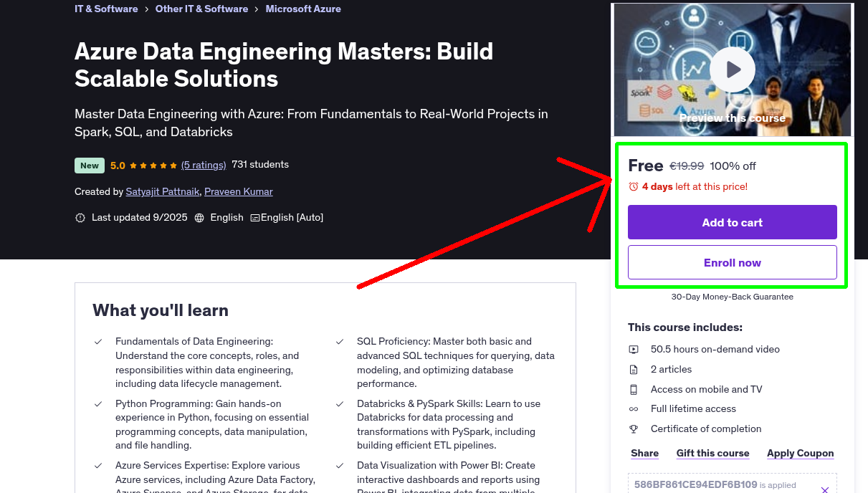Open instructor Praveen Kumar's profile
The width and height of the screenshot is (868, 493).
pos(239,191)
